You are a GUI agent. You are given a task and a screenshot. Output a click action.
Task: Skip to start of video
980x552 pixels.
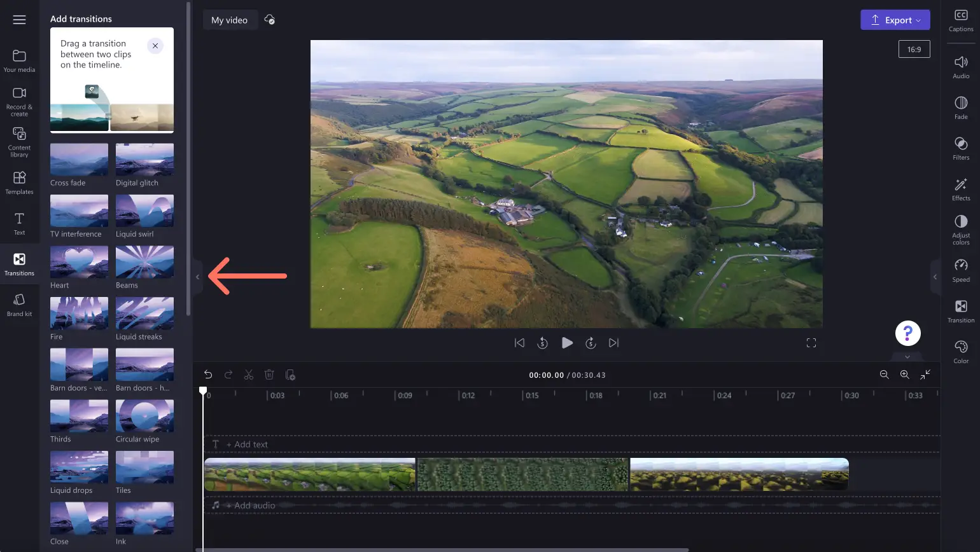[519, 343]
